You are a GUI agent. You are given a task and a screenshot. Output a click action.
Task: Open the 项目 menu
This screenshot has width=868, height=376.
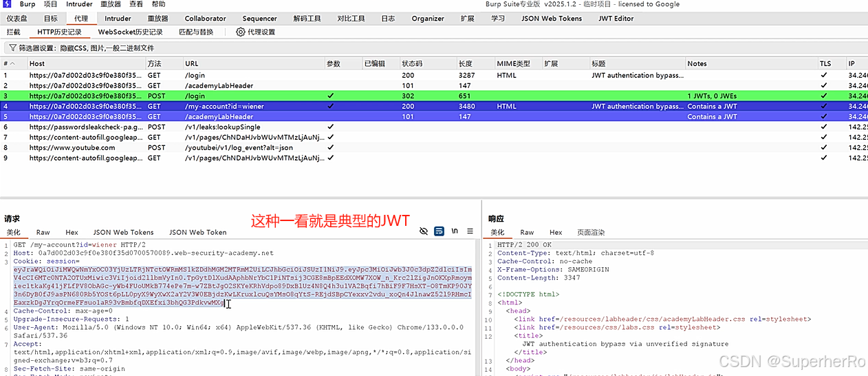pyautogui.click(x=51, y=4)
